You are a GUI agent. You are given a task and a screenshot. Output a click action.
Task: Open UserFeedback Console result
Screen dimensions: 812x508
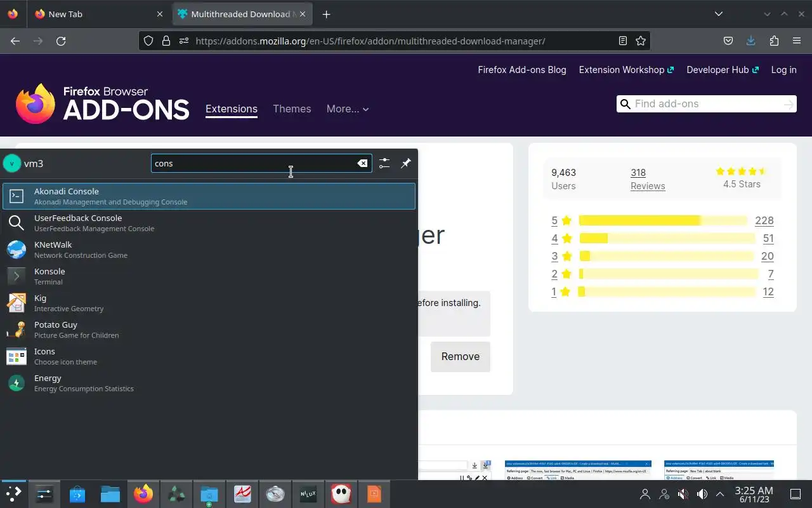coord(209,223)
